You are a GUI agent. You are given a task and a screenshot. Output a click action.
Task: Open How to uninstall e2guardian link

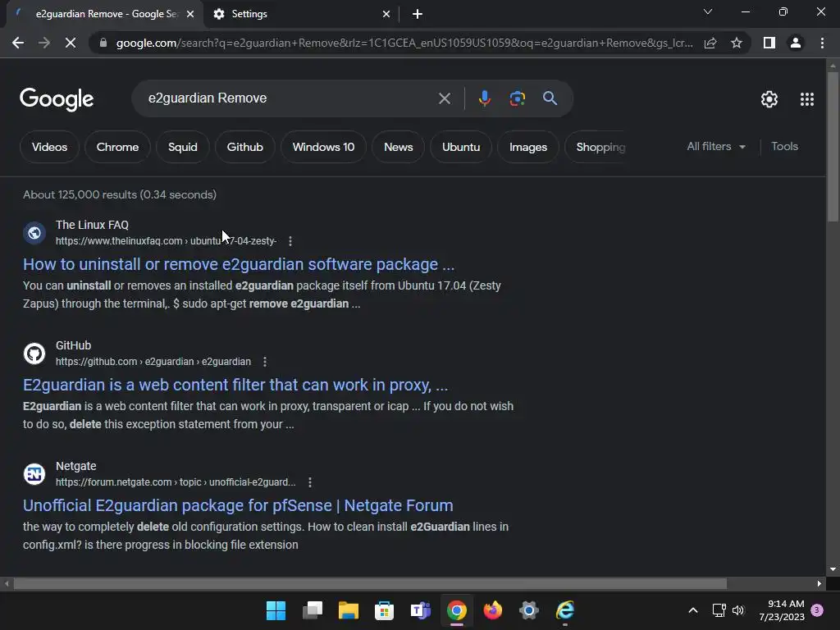239,264
